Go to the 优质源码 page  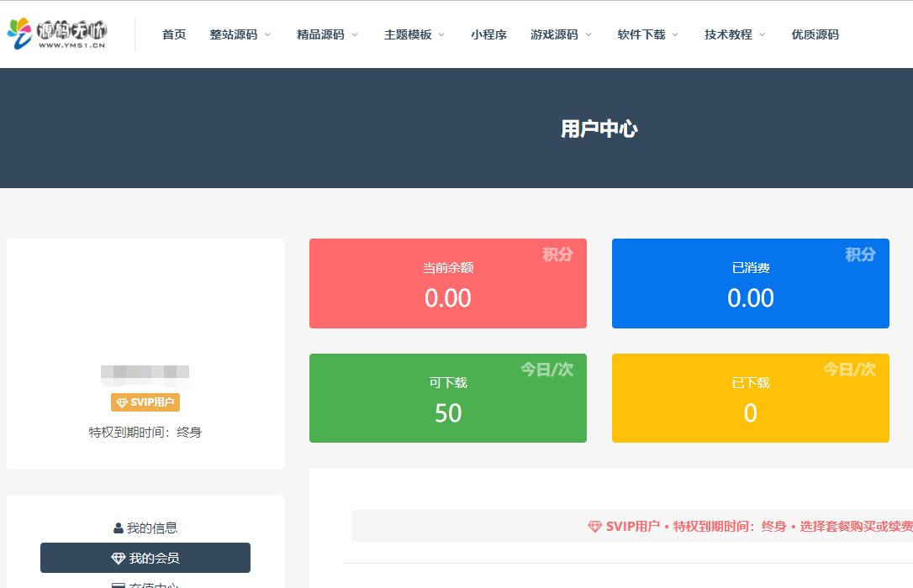click(815, 35)
